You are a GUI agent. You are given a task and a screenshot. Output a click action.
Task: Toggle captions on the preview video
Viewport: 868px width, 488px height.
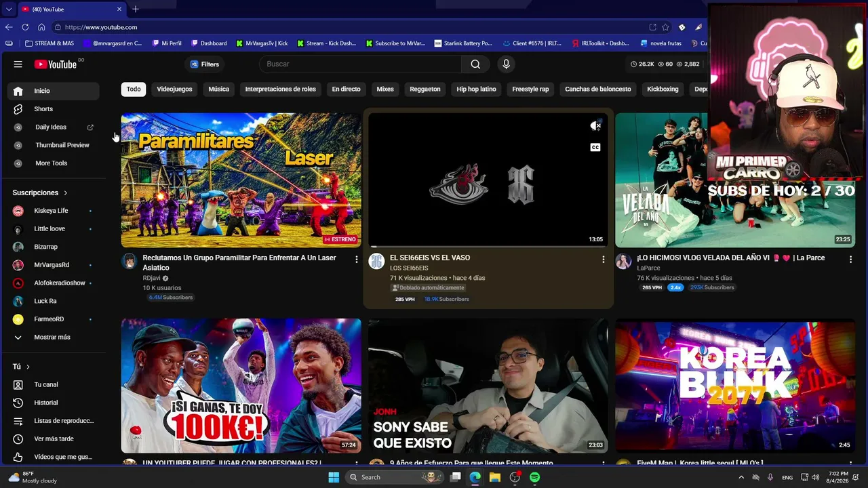pyautogui.click(x=595, y=147)
